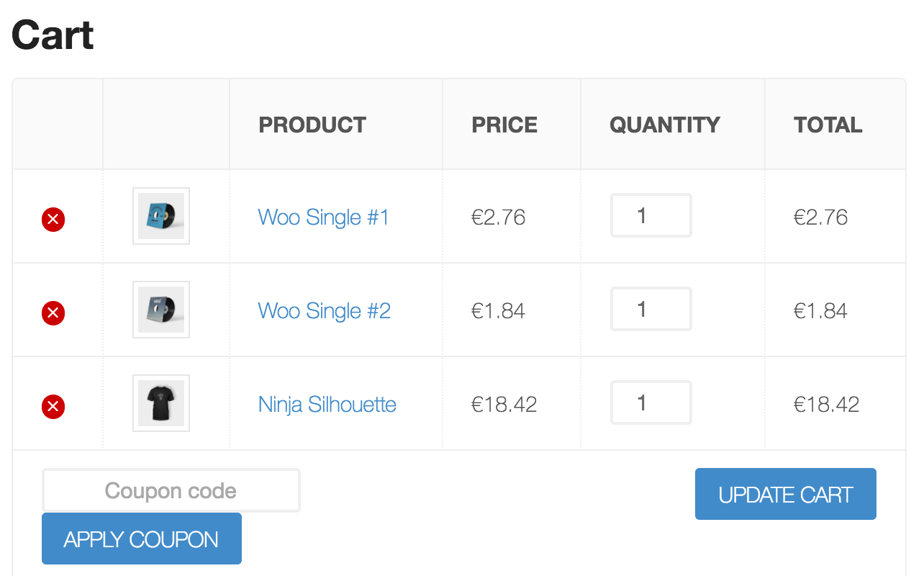The height and width of the screenshot is (576, 924).
Task: Click the Apply Coupon button
Action: click(141, 538)
